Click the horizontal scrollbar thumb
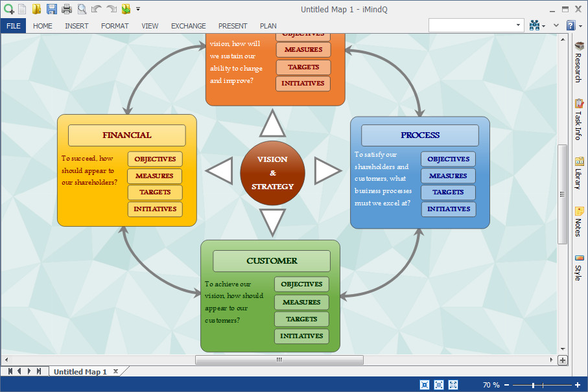This screenshot has width=588, height=392. tap(279, 360)
